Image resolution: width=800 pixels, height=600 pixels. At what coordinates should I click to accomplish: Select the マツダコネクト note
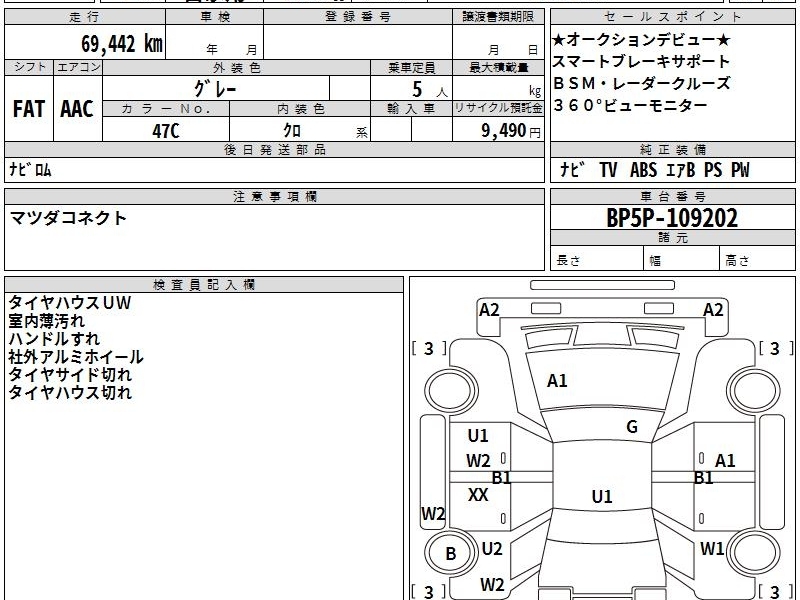click(x=68, y=218)
